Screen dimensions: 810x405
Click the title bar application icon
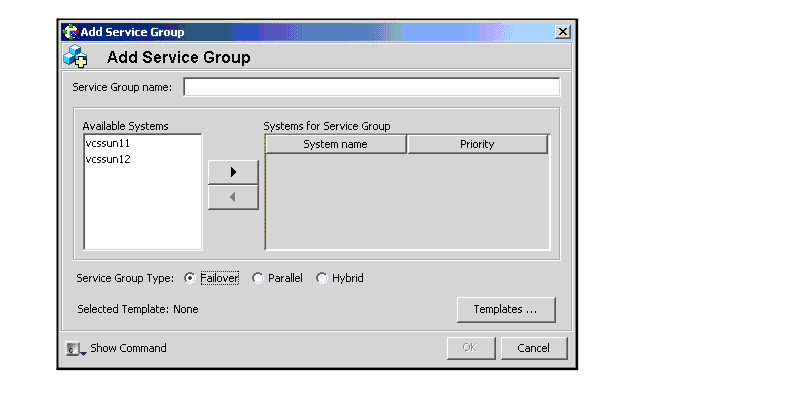(x=71, y=32)
